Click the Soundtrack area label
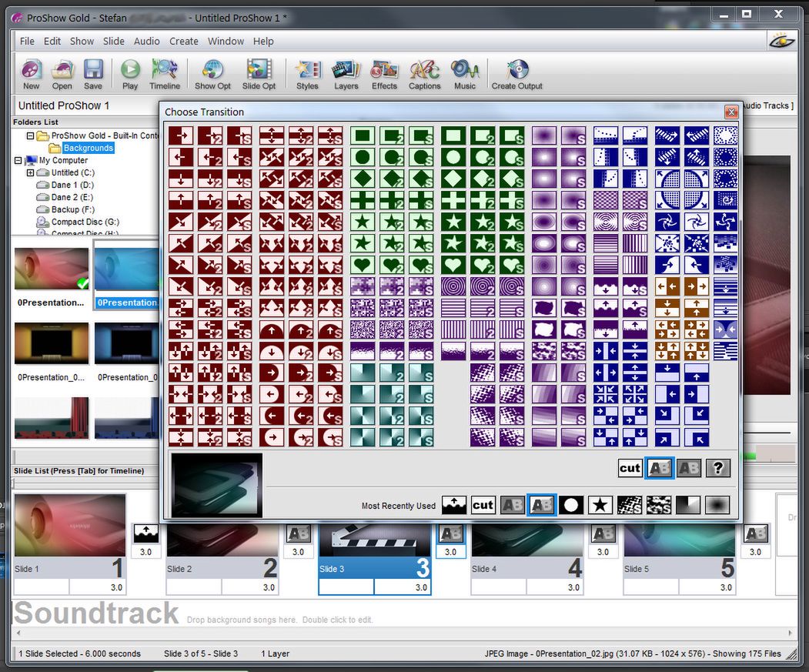The image size is (809, 672). tap(96, 613)
